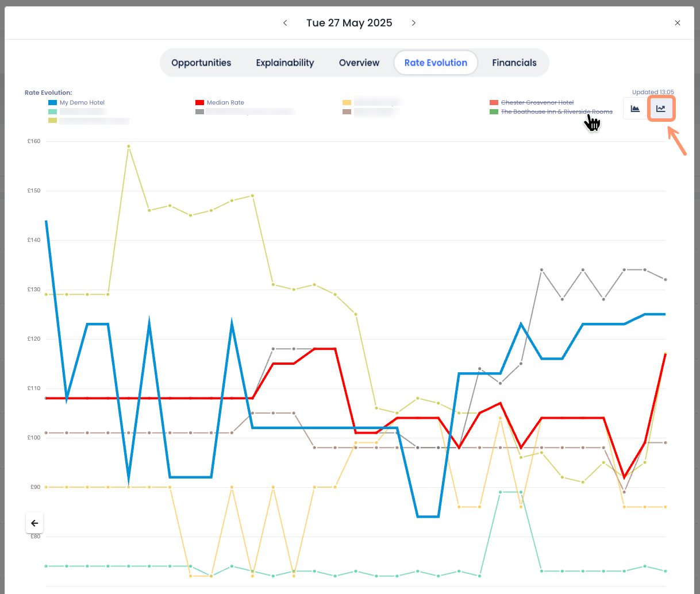
Task: Click the back arrow button at left
Action: coord(34,523)
